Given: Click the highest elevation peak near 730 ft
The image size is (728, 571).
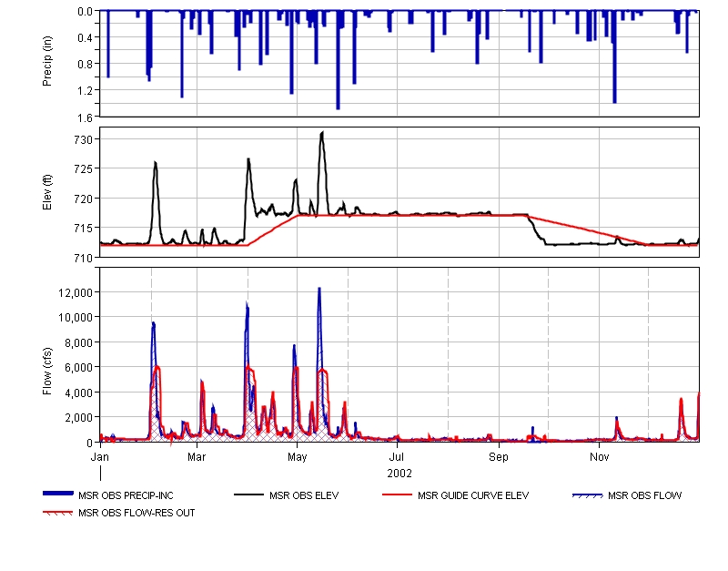Looking at the screenshot, I should click(322, 133).
